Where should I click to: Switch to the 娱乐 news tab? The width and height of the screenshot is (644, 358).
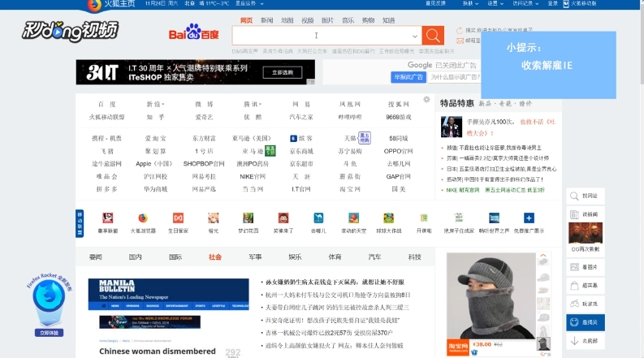(x=295, y=257)
